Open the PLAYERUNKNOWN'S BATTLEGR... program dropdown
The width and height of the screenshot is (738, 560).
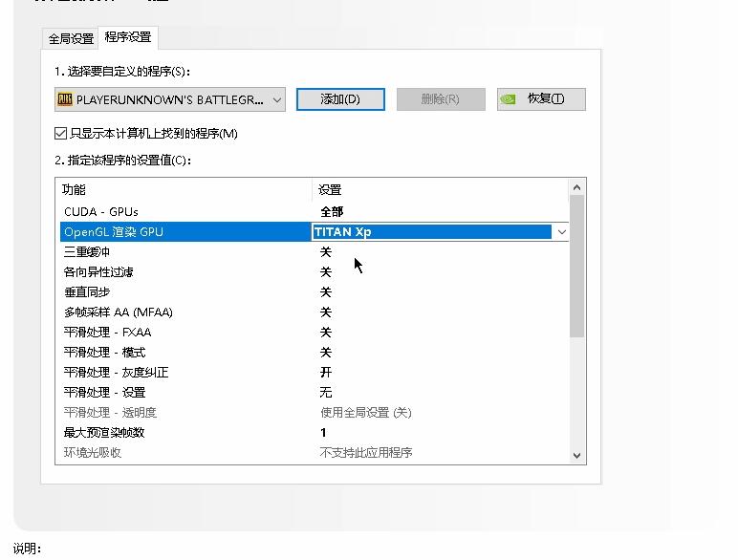[x=170, y=99]
